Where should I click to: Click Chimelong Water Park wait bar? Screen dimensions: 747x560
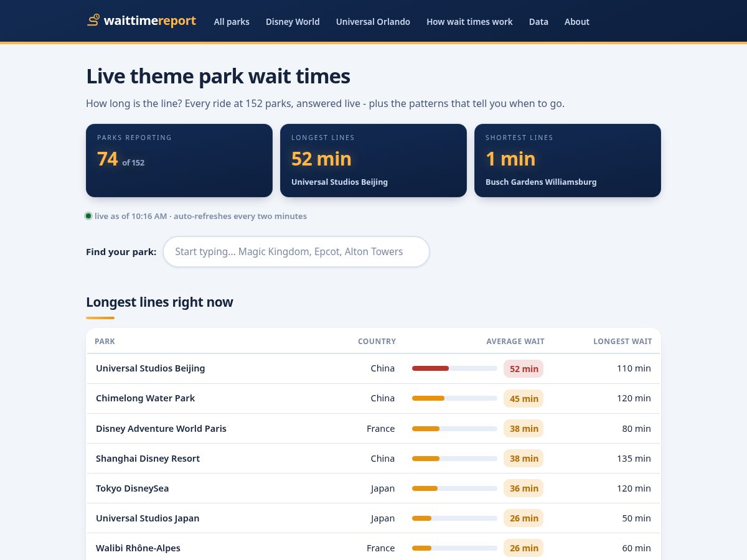[x=454, y=398]
